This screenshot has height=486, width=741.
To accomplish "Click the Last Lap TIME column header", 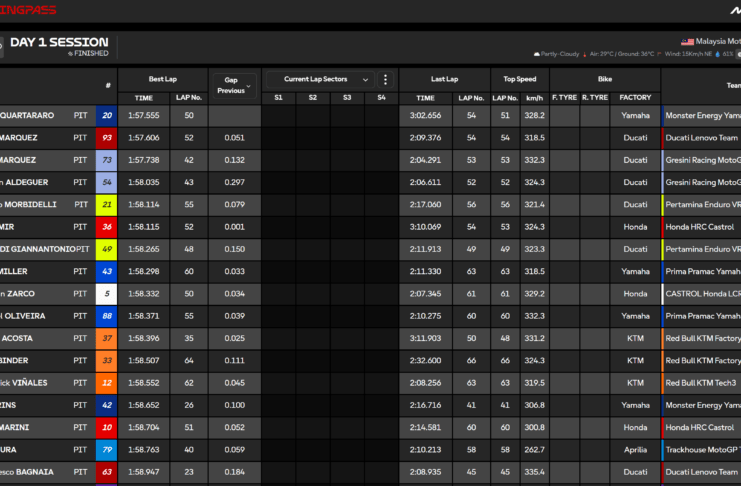I will click(426, 98).
